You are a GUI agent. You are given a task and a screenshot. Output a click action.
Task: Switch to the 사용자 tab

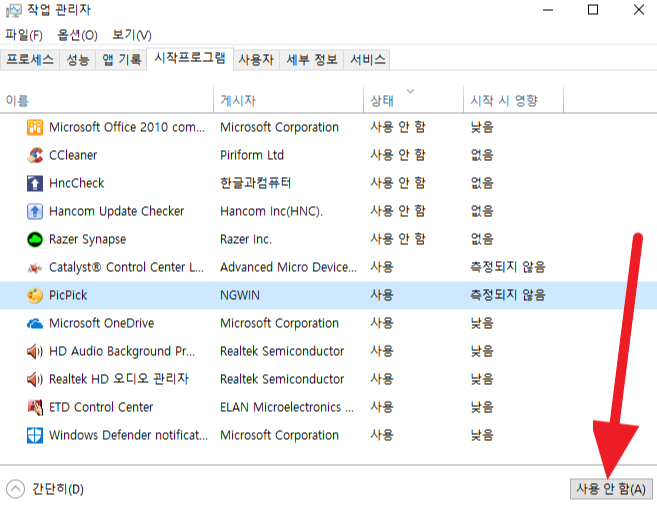tap(256, 60)
